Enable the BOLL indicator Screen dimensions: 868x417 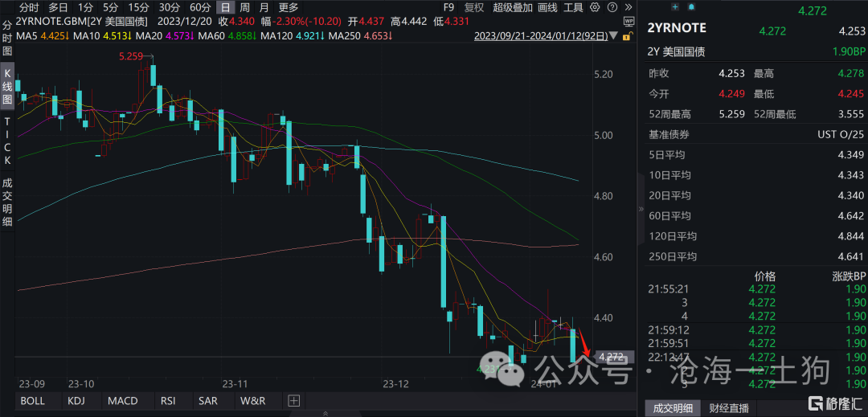point(33,400)
